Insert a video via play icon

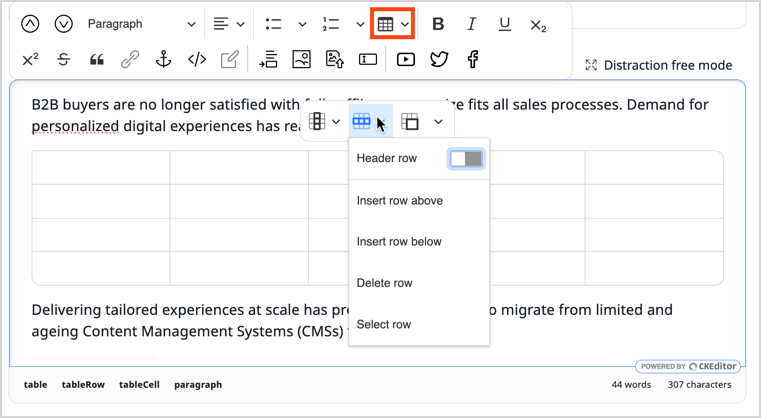(x=405, y=60)
